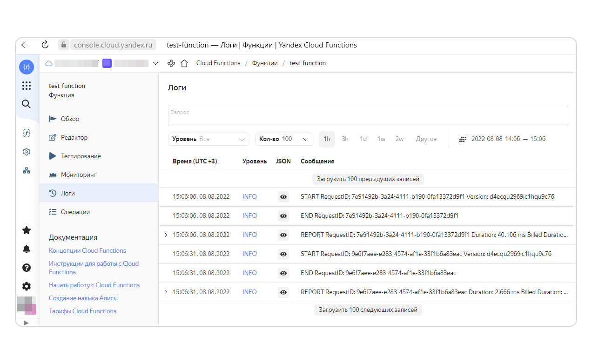Viewport: 592px width, 364px height.
Task: Click the lock icon in address bar
Action: [64, 45]
